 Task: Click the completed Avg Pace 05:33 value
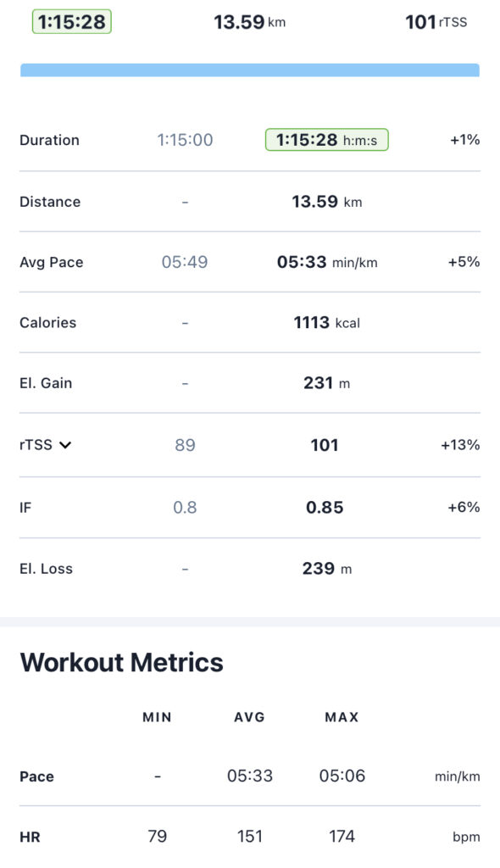pos(326,262)
